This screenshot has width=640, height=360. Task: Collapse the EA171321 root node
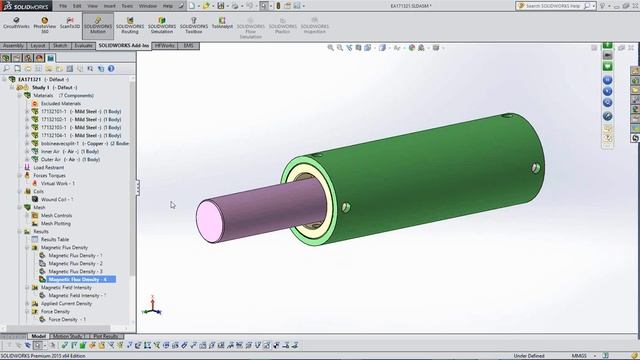pyautogui.click(x=4, y=79)
